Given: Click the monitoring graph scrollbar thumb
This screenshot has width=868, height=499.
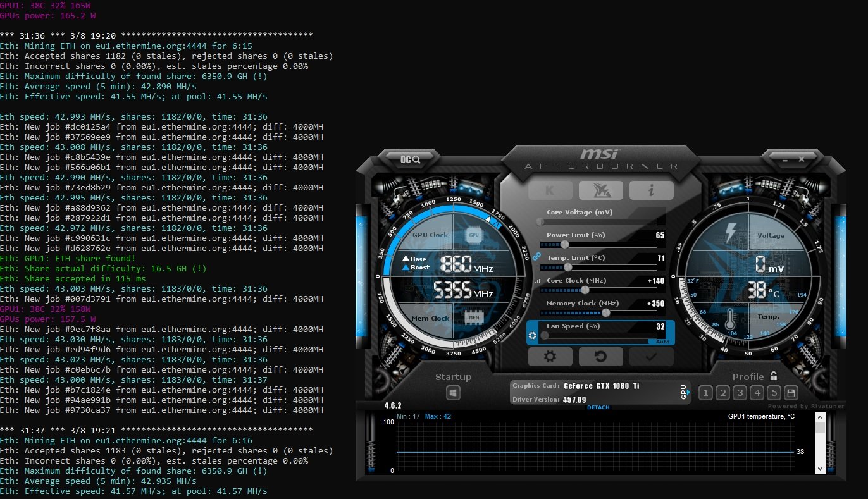Looking at the screenshot, I should 820,428.
